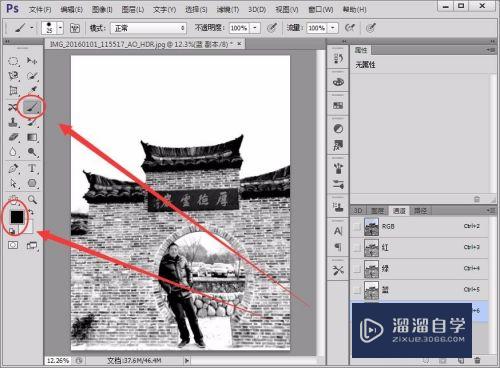
Task: Select the Eyedropper tool
Action: tap(32, 91)
